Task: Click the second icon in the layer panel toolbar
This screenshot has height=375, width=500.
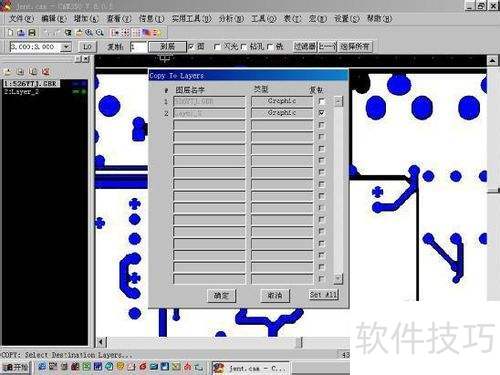Action: point(20,72)
